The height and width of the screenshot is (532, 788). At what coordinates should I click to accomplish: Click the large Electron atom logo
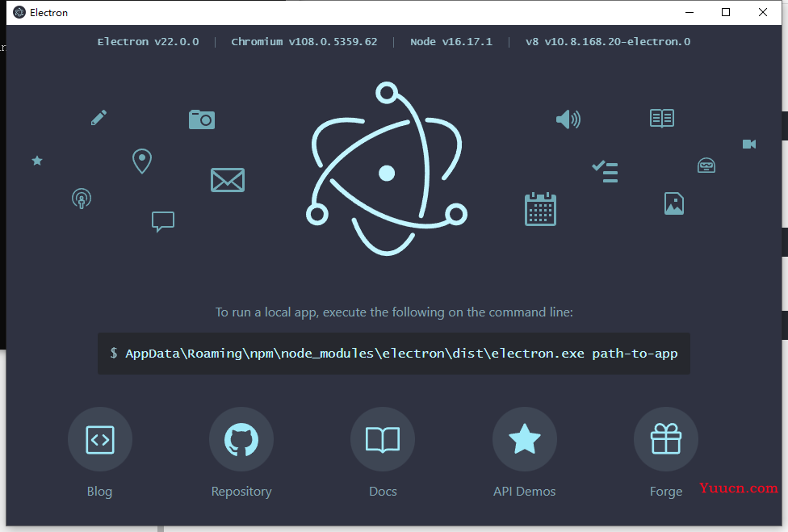(387, 169)
